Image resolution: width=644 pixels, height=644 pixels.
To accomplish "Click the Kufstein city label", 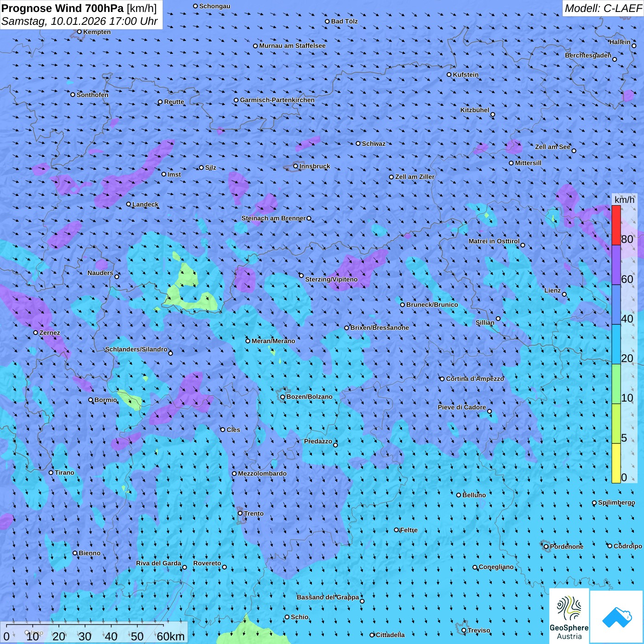I will 466,75.
